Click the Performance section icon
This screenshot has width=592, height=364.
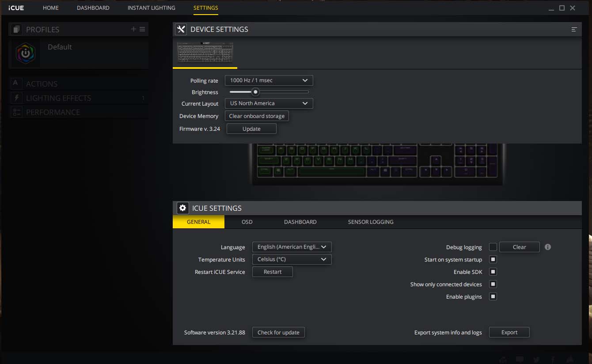click(16, 112)
